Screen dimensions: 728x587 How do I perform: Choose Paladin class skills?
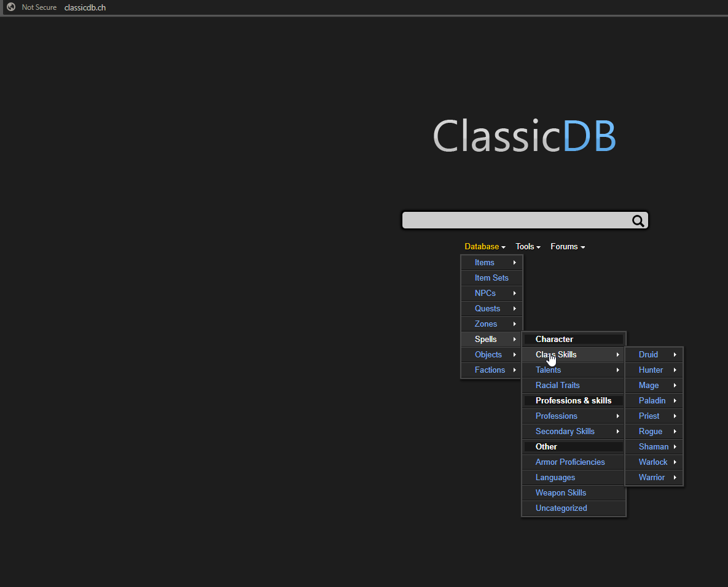coord(654,400)
